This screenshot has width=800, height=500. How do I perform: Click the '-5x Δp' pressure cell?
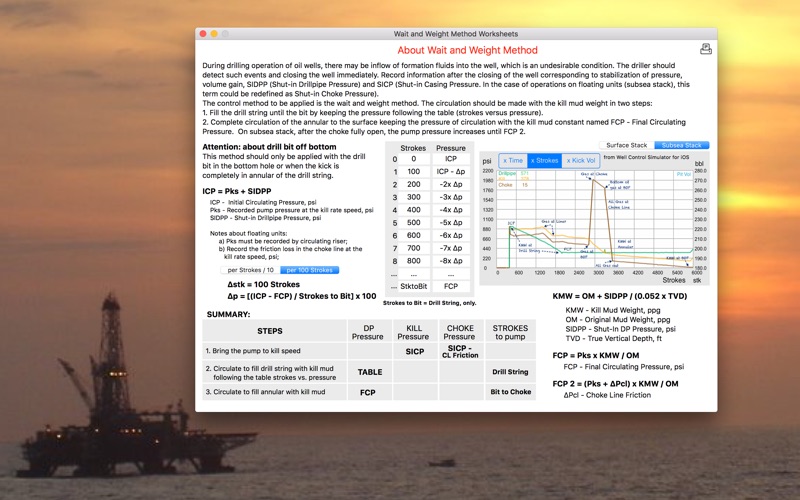click(451, 222)
